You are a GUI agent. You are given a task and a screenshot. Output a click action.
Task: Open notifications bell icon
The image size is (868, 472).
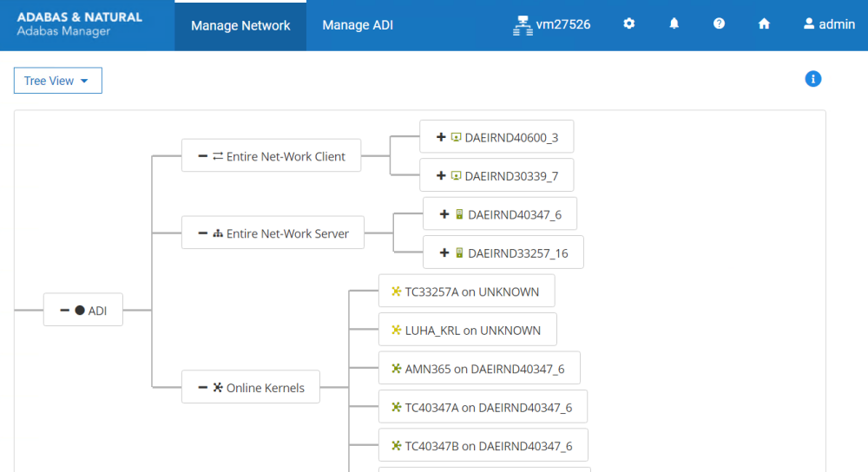click(x=674, y=24)
